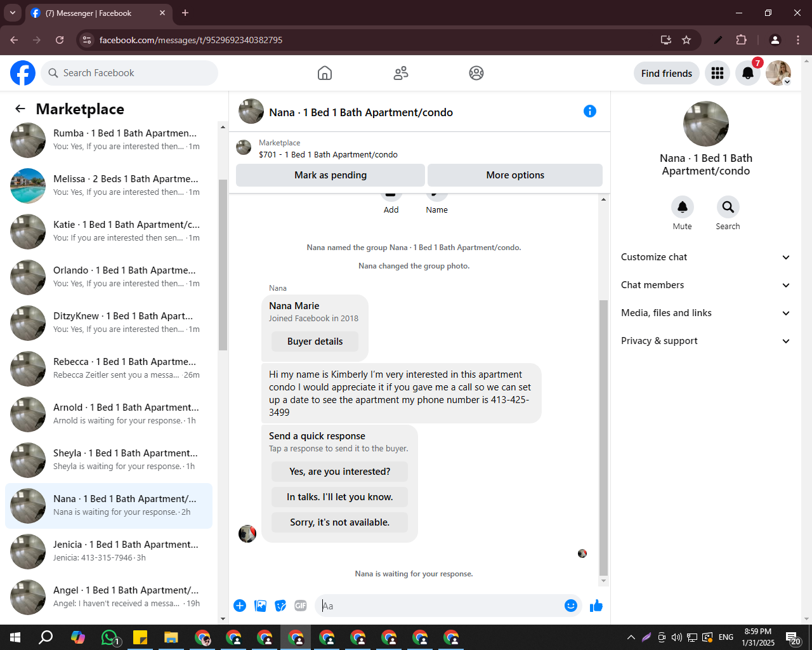Open Rumba apartment conversation
The width and height of the screenshot is (812, 650).
tap(109, 140)
